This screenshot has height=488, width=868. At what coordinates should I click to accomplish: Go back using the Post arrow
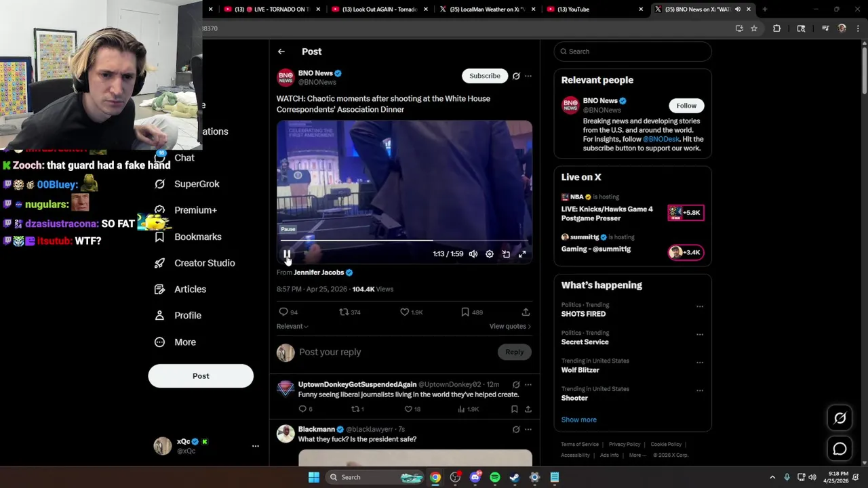coord(281,52)
